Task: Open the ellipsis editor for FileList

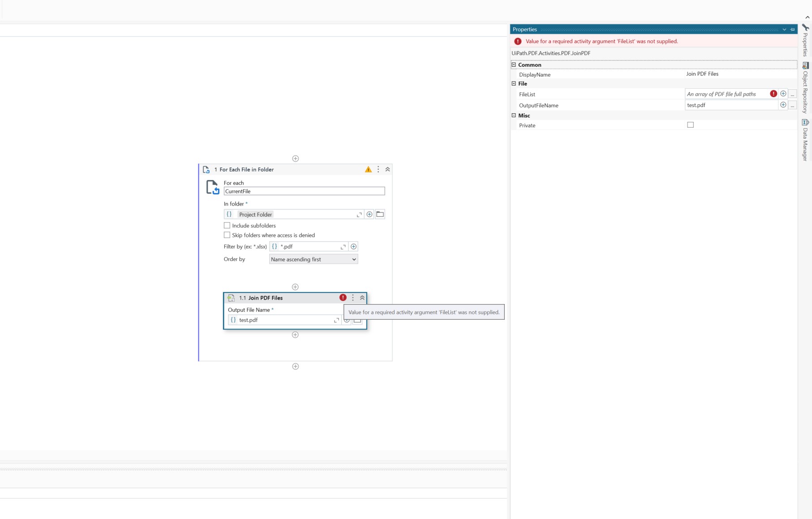Action: (793, 94)
